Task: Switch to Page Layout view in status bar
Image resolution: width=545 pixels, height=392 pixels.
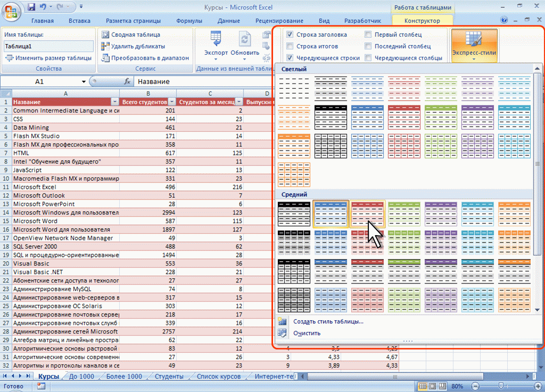Action: 433,386
